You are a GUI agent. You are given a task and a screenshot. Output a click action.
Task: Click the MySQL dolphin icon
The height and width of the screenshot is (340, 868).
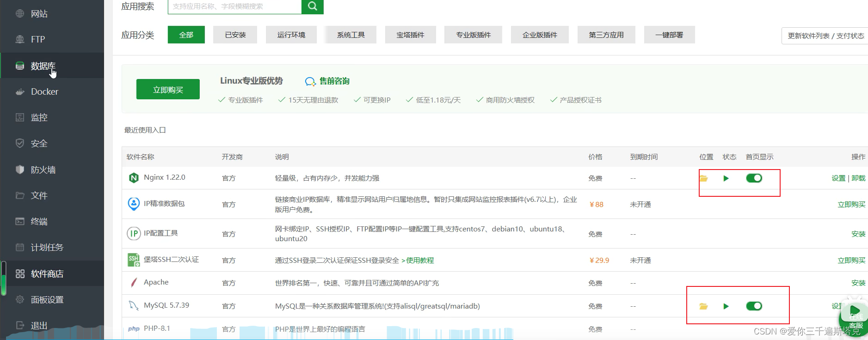[134, 305]
